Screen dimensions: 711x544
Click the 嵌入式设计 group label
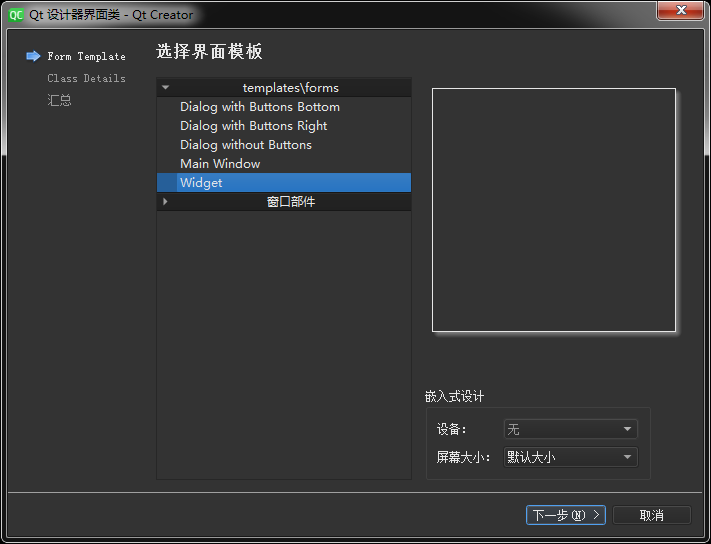pos(454,397)
